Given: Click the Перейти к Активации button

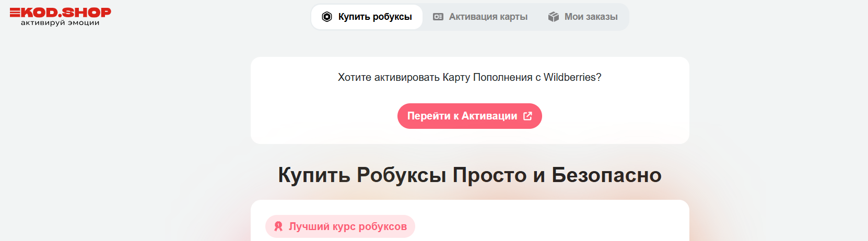Looking at the screenshot, I should (470, 116).
